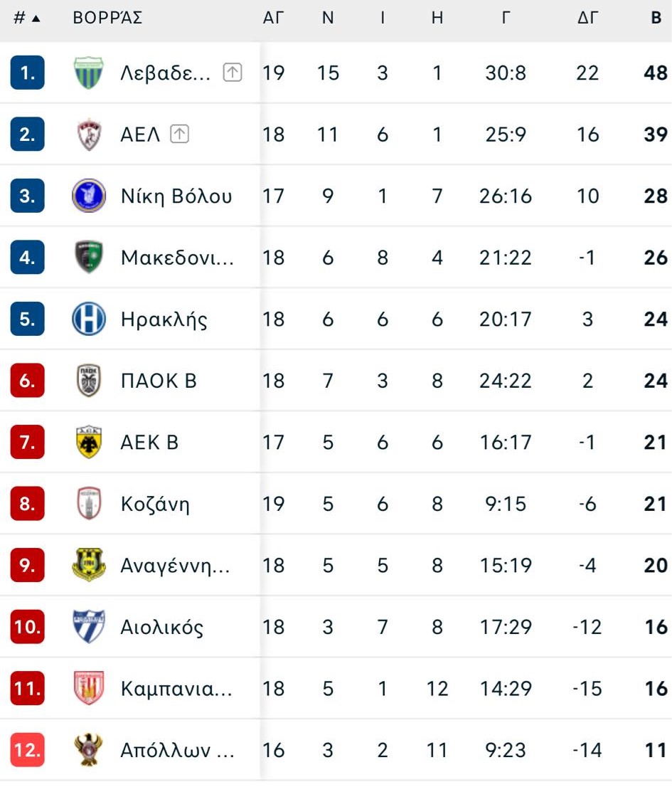Sort standings by the ΔΓ goal difference header

pos(587,19)
